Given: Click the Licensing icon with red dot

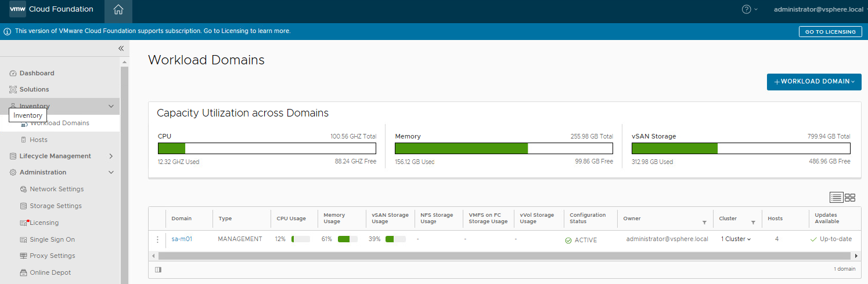Looking at the screenshot, I should pyautogui.click(x=24, y=223).
